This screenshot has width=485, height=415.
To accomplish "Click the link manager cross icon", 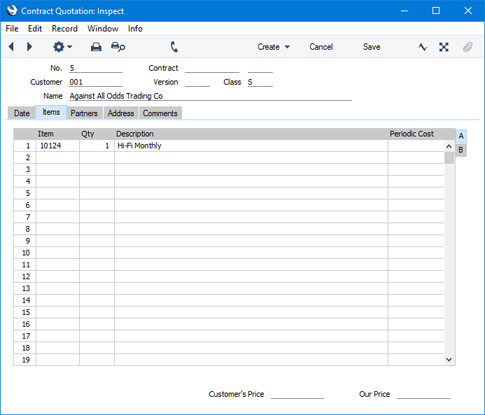I will pyautogui.click(x=444, y=47).
